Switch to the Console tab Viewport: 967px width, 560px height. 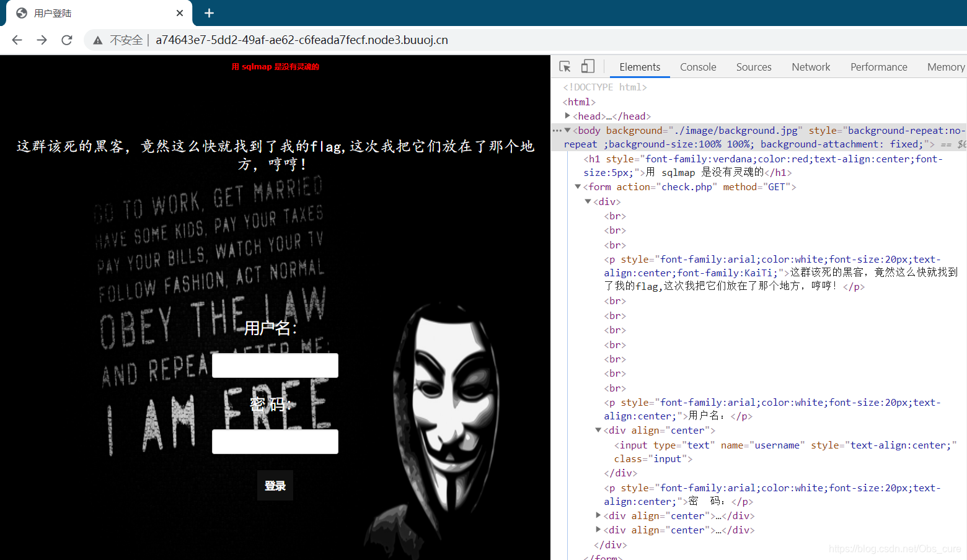pyautogui.click(x=698, y=67)
